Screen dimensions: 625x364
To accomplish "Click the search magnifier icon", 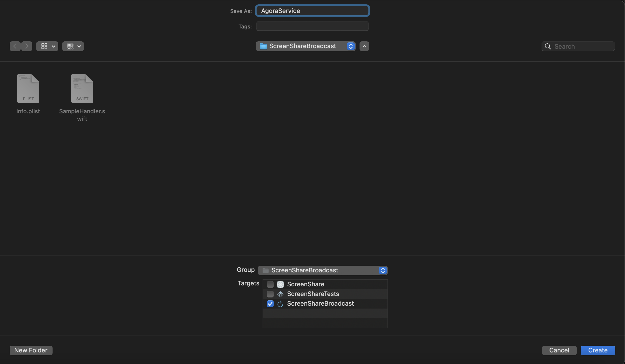I will pyautogui.click(x=548, y=46).
